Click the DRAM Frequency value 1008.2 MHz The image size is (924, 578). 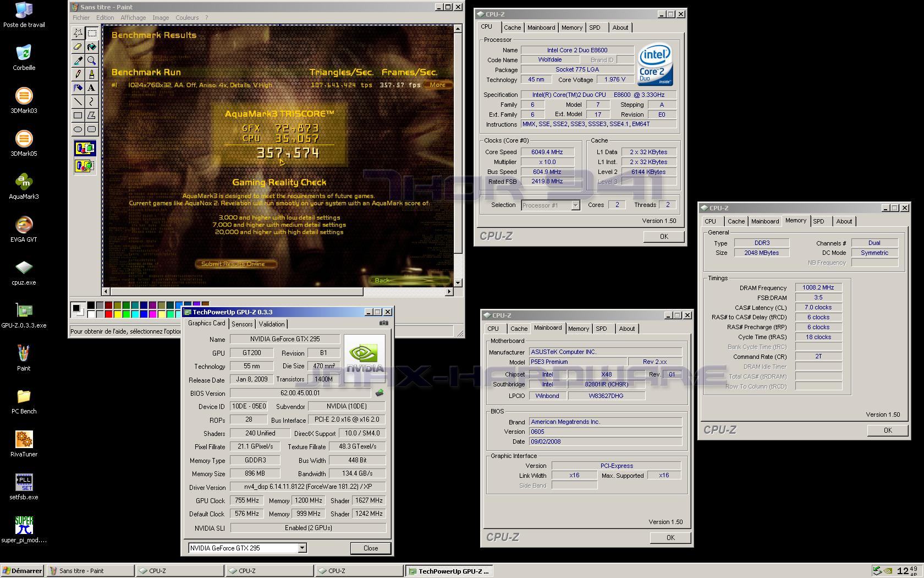point(818,287)
